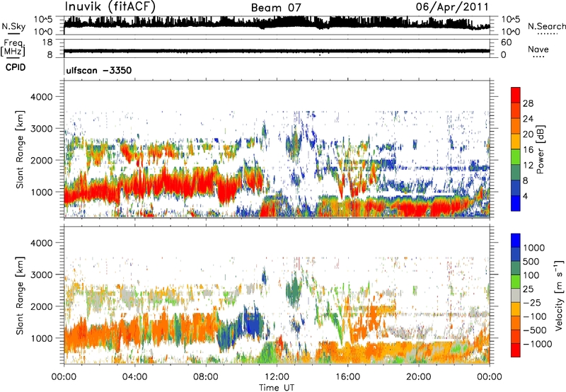566x392 pixels.
Task: Click the '08:00' time tick label
Action: coord(205,377)
